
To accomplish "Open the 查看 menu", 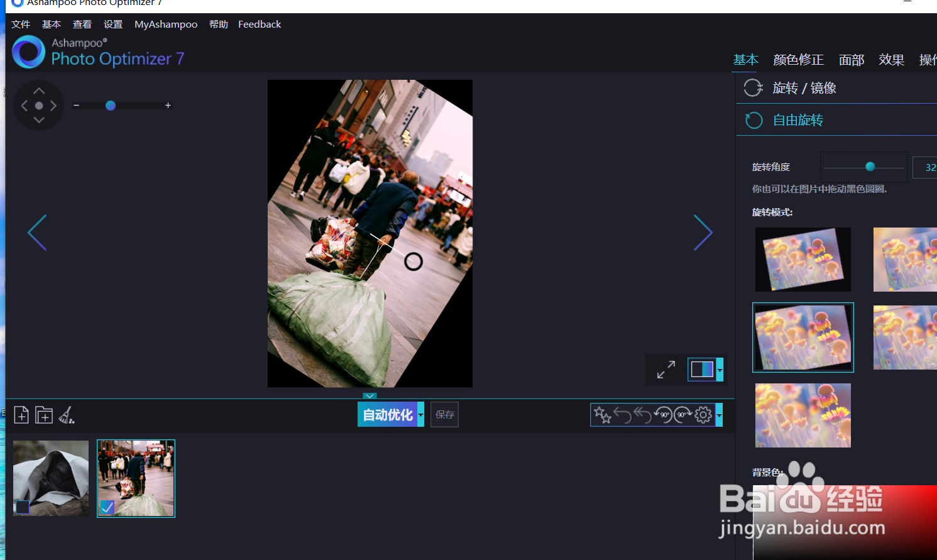I will [x=82, y=25].
